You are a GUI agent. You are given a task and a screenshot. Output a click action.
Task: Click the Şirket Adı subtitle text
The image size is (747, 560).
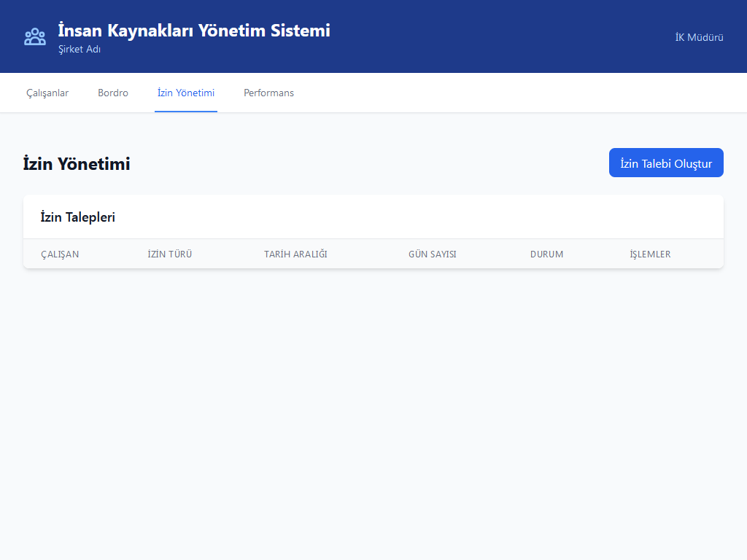tap(80, 50)
